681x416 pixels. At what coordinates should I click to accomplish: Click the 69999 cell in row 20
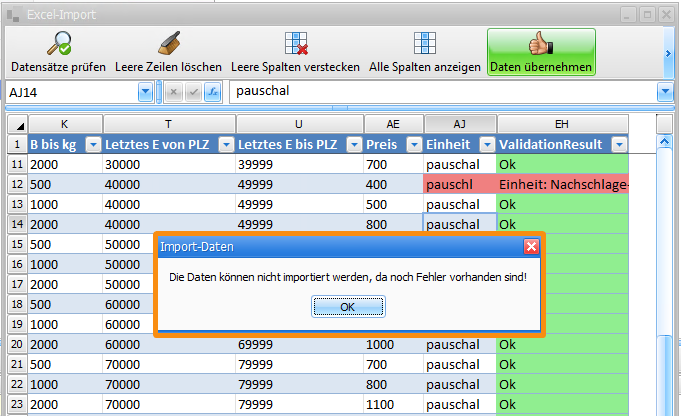coord(300,344)
